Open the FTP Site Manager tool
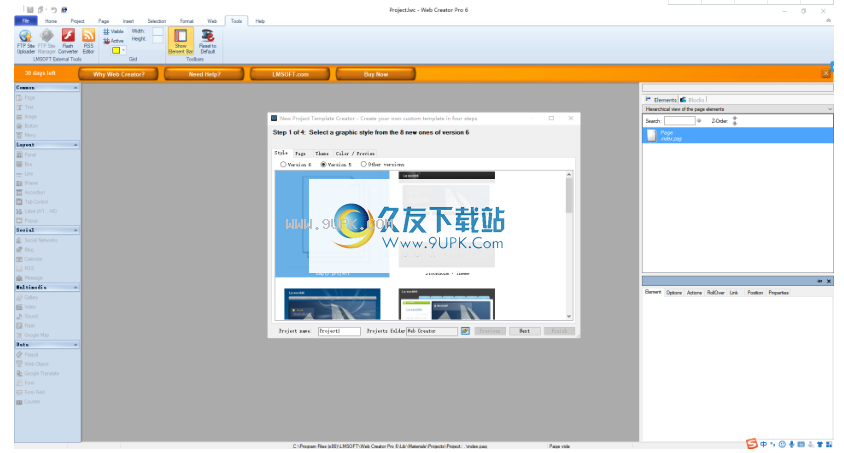Image resolution: width=844 pixels, height=453 pixels. pyautogui.click(x=47, y=41)
